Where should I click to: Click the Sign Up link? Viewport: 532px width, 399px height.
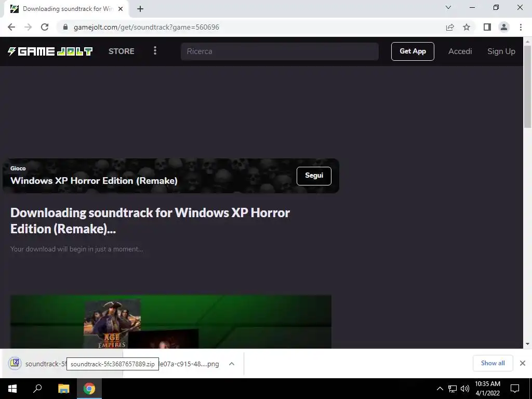[x=501, y=51]
